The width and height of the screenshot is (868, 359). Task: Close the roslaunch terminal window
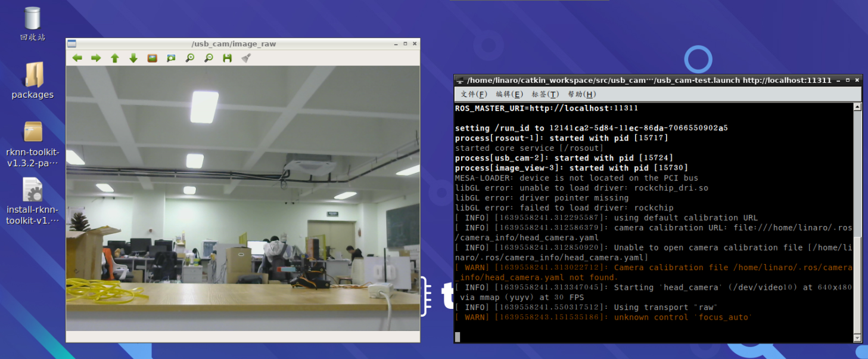click(857, 80)
